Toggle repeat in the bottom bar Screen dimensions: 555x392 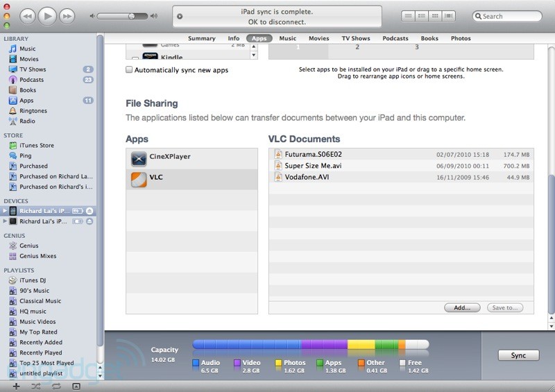pos(56,386)
